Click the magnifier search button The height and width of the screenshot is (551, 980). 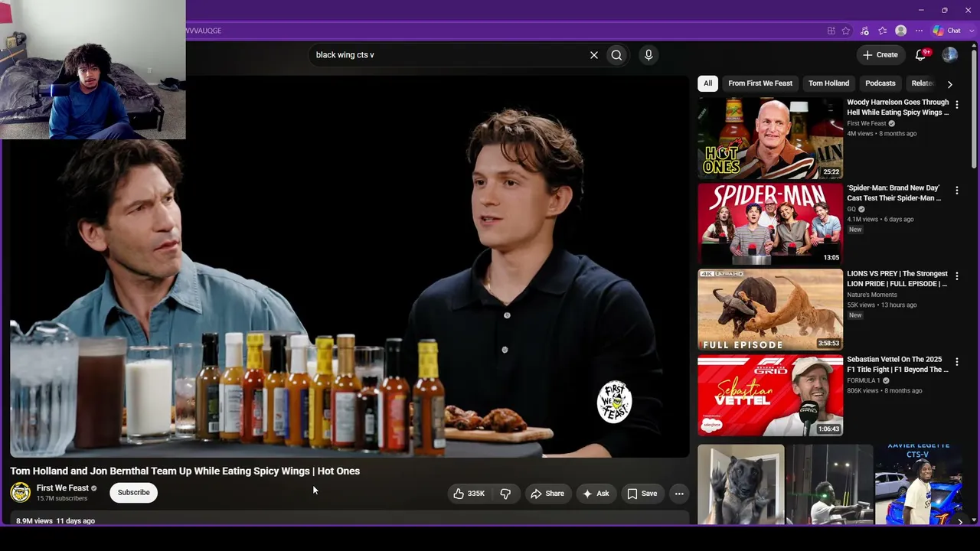click(x=616, y=55)
